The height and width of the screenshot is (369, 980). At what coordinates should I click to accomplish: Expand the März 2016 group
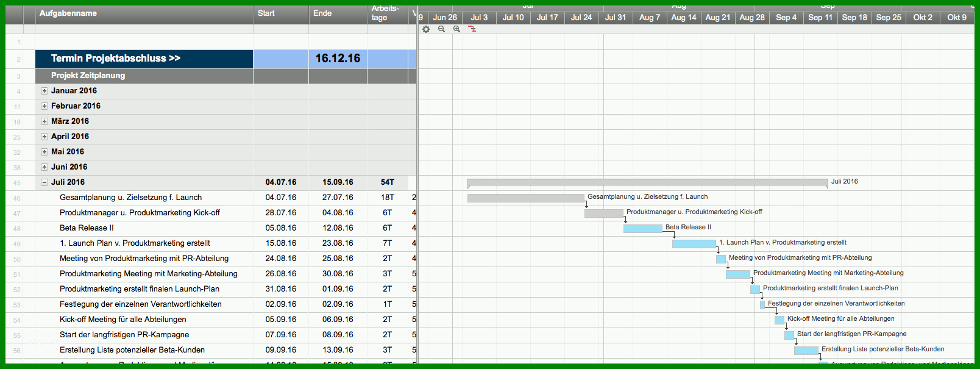pos(44,121)
